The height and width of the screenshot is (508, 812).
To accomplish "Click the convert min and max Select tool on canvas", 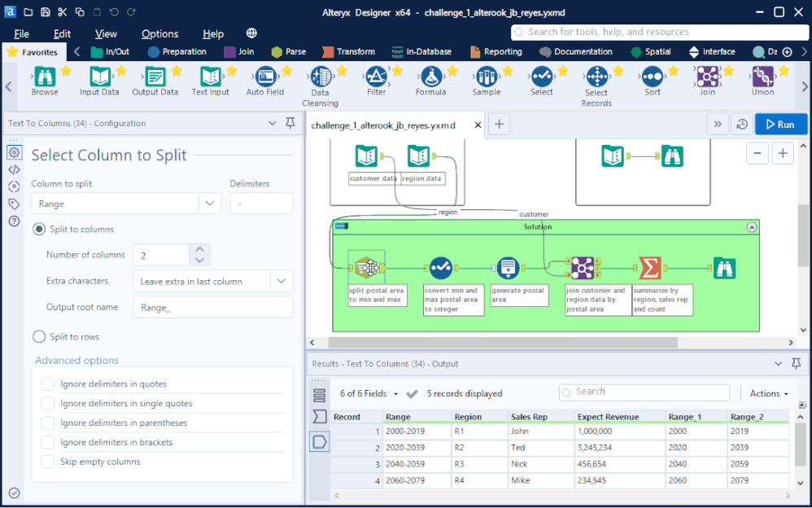I will 441,268.
